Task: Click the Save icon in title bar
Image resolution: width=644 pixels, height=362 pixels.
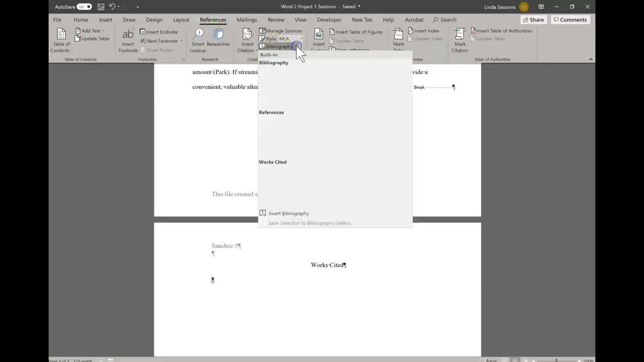Action: pos(101,7)
